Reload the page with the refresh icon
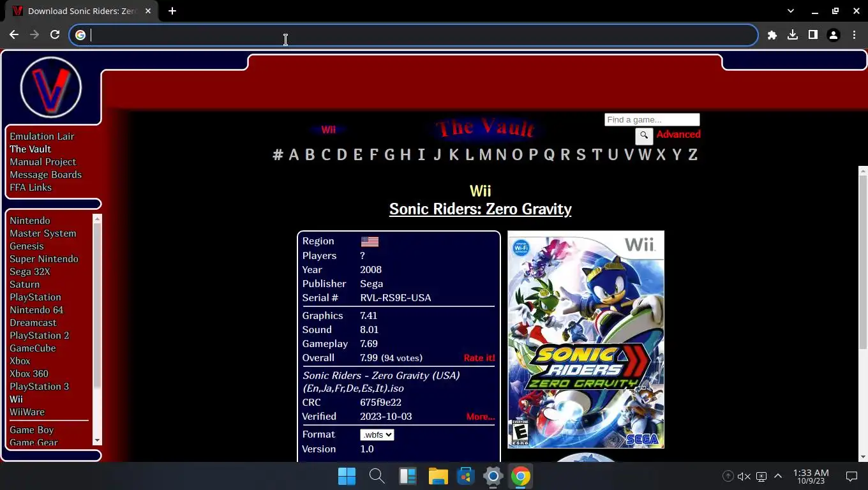Image resolution: width=868 pixels, height=490 pixels. point(55,35)
